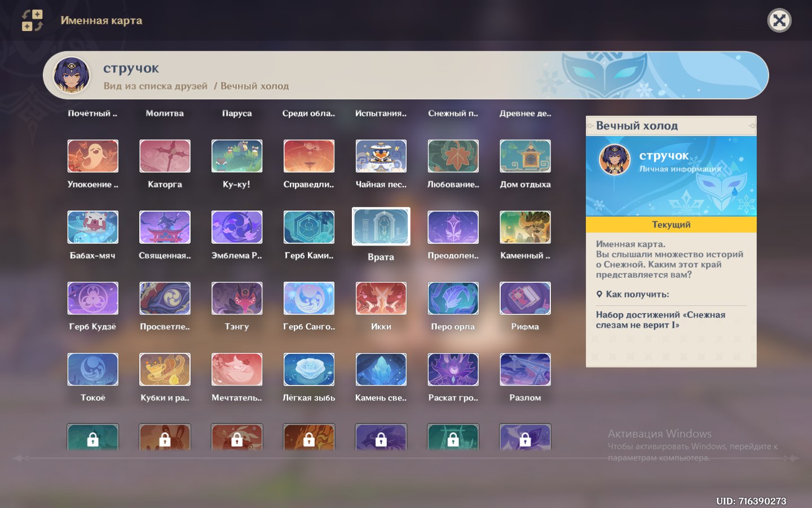Select the Преодолен.. namecard
Viewport: 812px width, 508px height.
[x=453, y=227]
